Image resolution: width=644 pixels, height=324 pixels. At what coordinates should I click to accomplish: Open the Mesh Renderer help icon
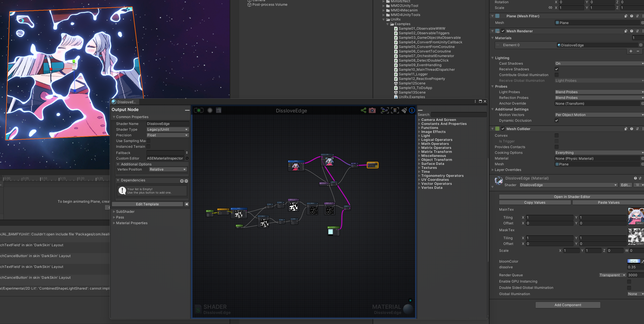631,31
